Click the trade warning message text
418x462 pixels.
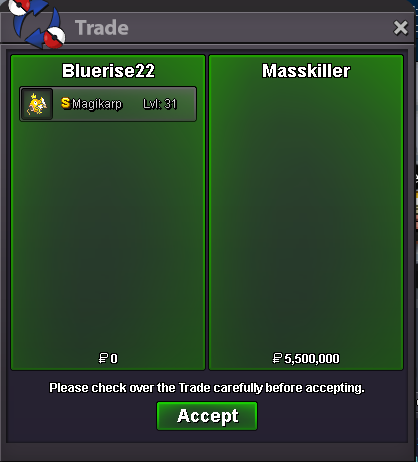tap(207, 388)
